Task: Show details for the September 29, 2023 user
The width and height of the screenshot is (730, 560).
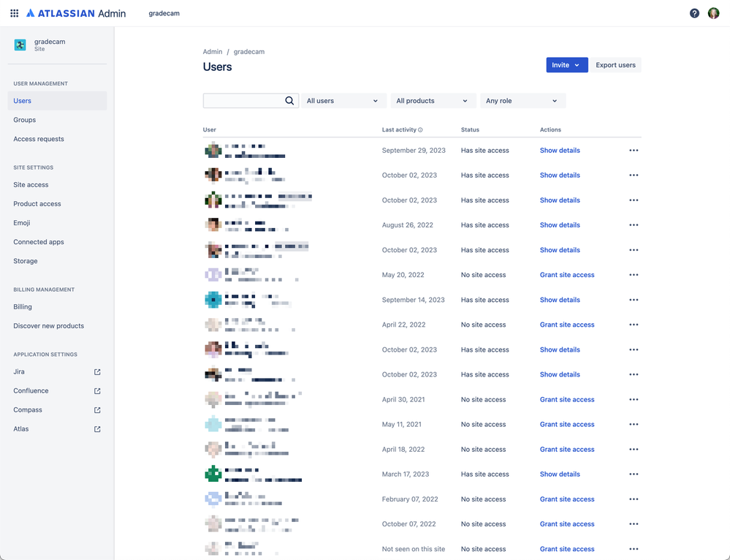Action: click(560, 151)
